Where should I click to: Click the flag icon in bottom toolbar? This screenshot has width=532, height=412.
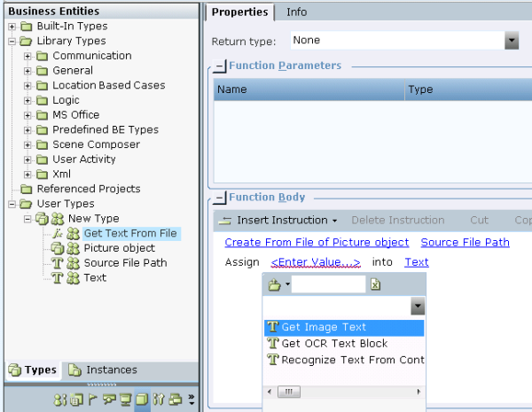click(x=92, y=400)
